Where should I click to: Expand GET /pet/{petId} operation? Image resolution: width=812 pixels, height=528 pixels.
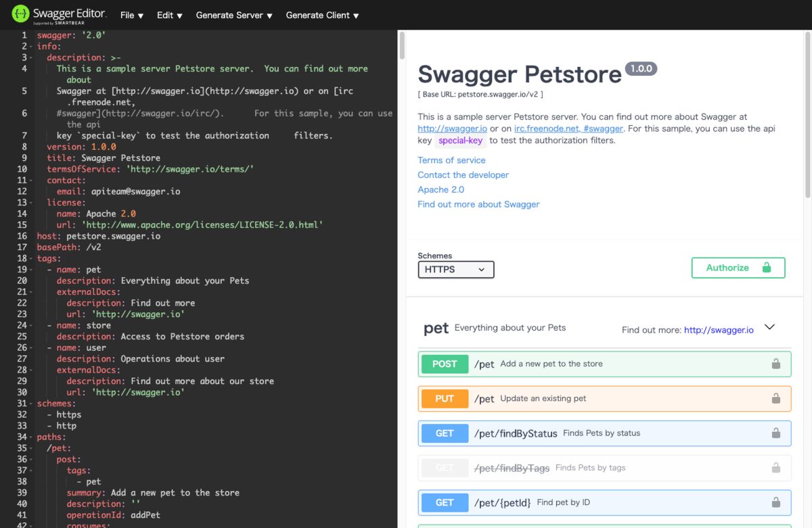tap(604, 502)
